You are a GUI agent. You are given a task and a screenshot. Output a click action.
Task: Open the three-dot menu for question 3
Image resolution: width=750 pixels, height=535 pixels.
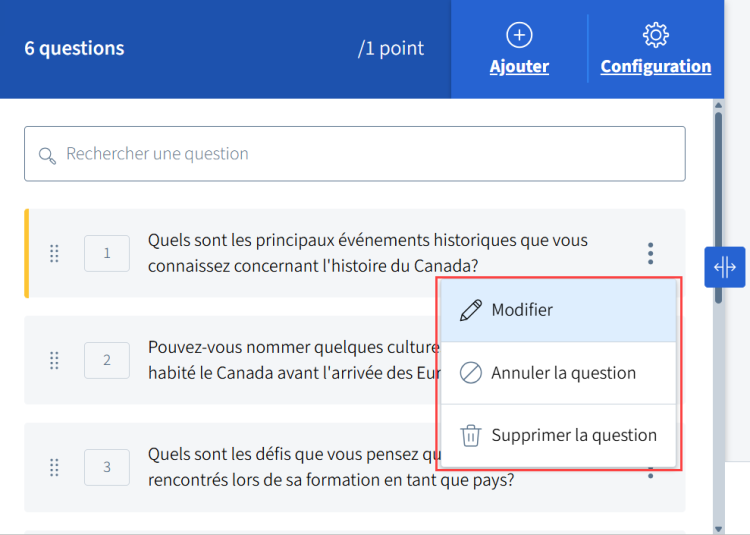pos(650,473)
